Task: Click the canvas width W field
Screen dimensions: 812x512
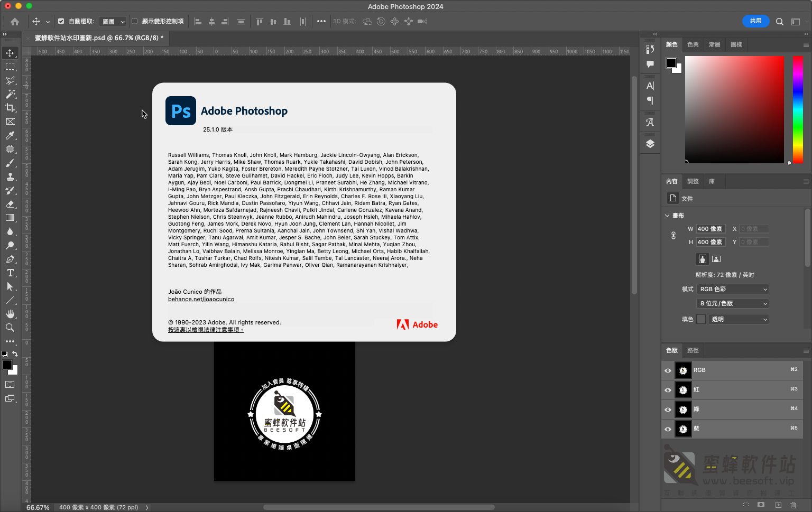Action: tap(710, 229)
